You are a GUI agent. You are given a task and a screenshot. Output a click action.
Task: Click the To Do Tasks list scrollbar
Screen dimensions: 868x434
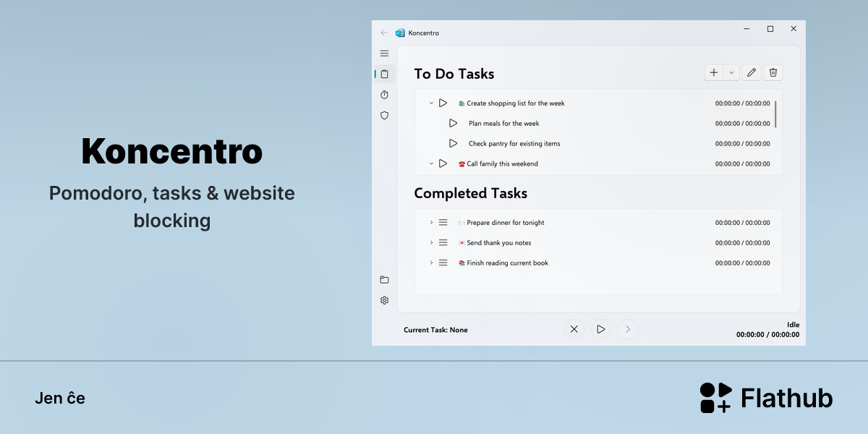pyautogui.click(x=776, y=114)
